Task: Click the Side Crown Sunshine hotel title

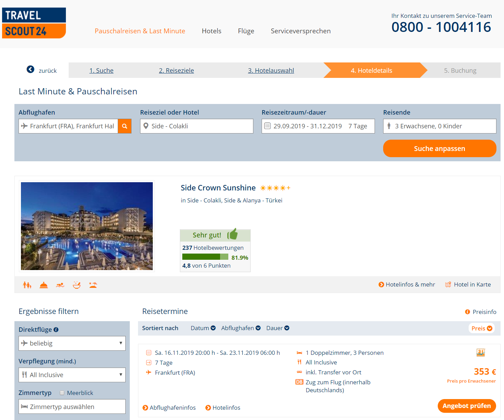Action: pyautogui.click(x=218, y=188)
